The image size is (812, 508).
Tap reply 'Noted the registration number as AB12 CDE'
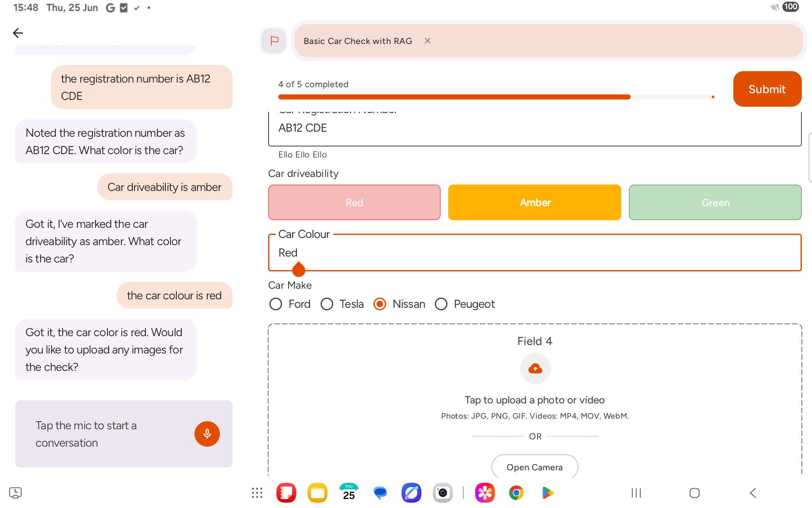coord(106,141)
